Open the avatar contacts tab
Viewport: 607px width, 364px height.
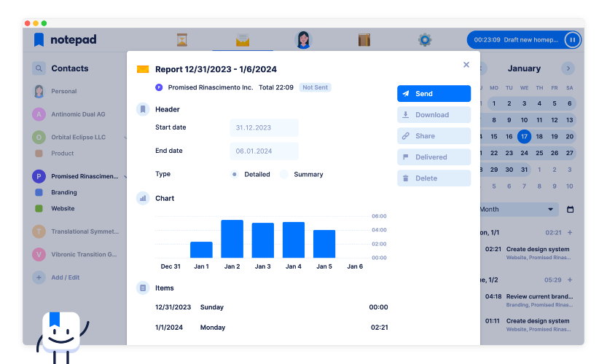[303, 40]
